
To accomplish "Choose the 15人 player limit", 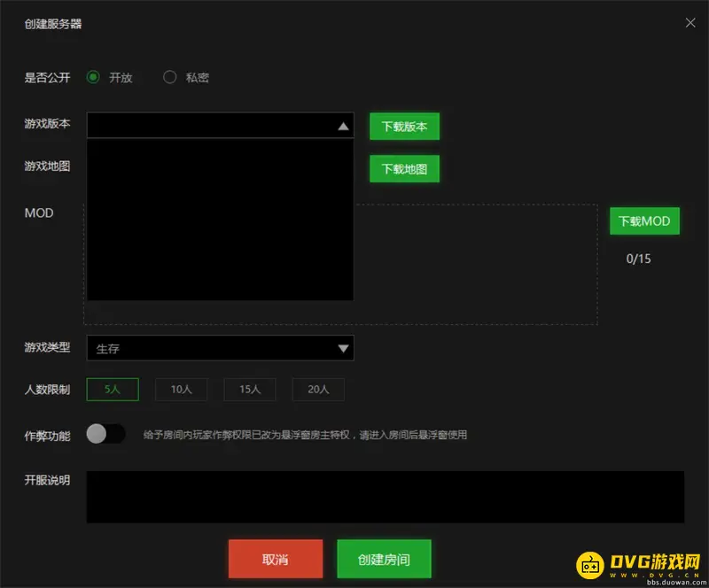I will point(250,389).
